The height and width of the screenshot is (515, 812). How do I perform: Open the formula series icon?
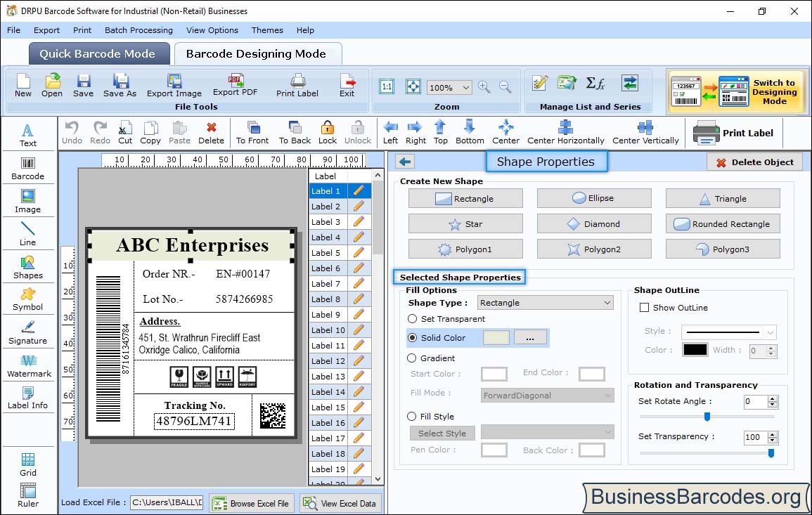click(x=595, y=84)
